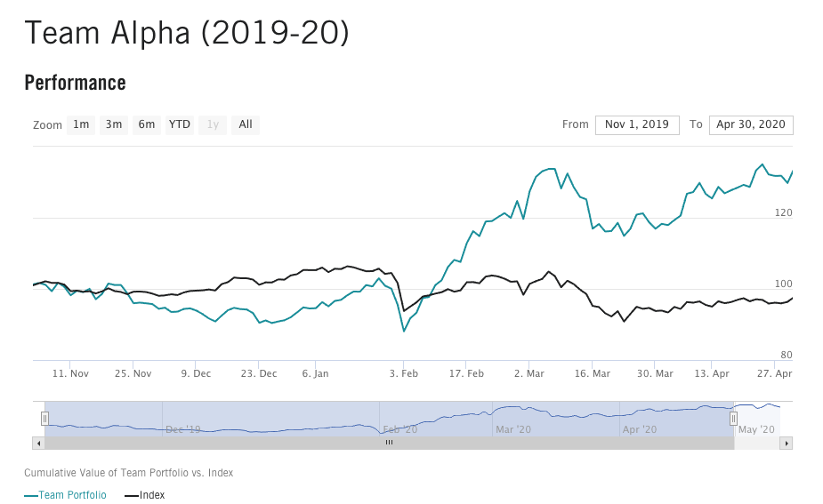The width and height of the screenshot is (823, 504).
Task: Click the scrollbar right arrow
Action: click(x=787, y=442)
